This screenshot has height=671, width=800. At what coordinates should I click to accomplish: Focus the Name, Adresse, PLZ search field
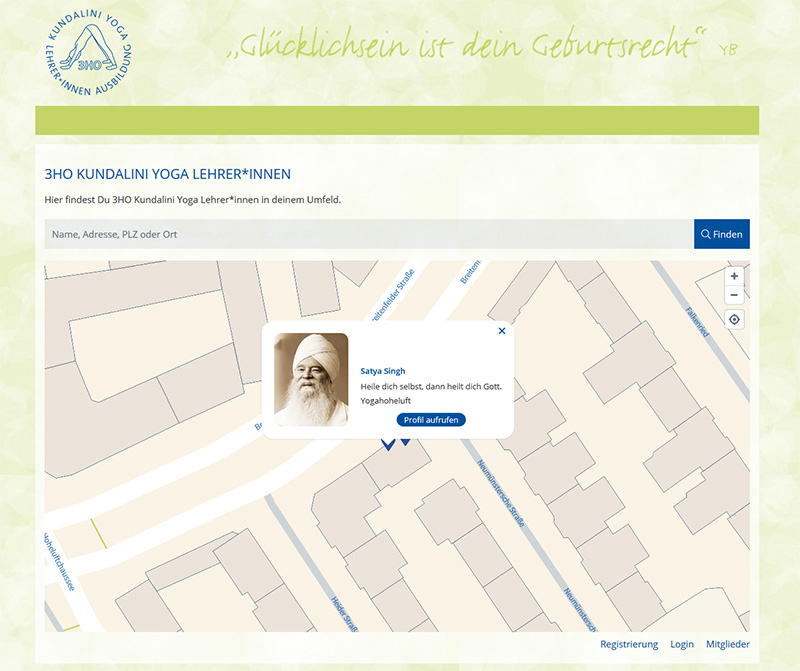(368, 234)
